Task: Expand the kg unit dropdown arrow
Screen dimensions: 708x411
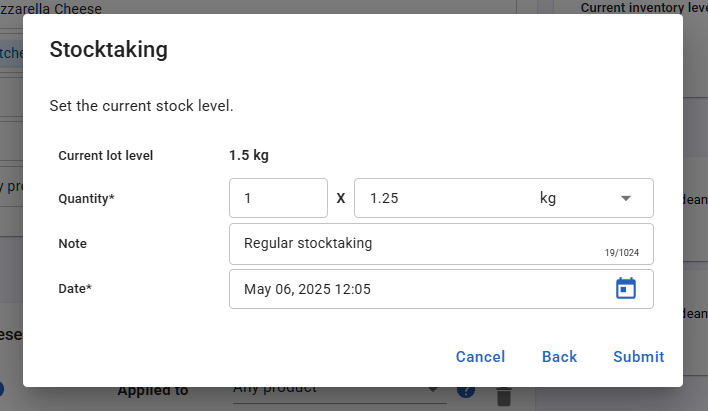Action: pos(625,198)
